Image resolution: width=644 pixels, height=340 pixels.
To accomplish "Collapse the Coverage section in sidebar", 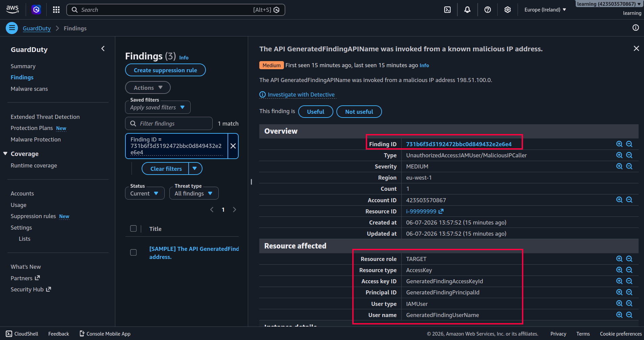I will coord(5,154).
